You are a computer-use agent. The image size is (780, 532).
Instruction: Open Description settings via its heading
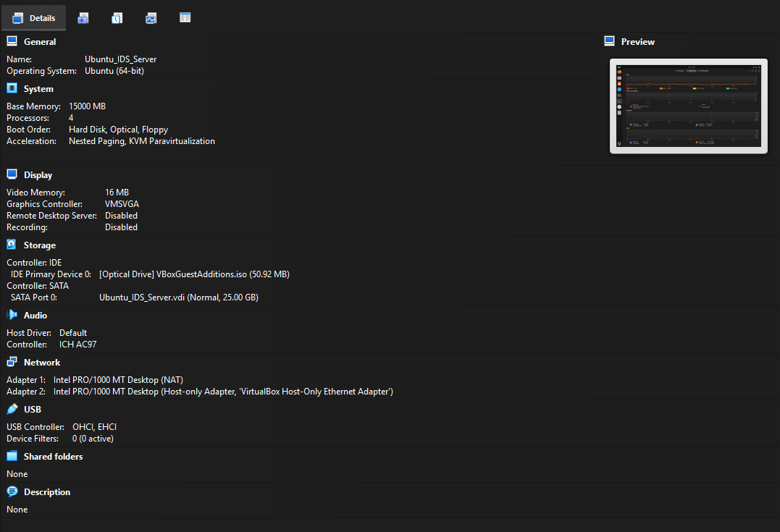47,491
